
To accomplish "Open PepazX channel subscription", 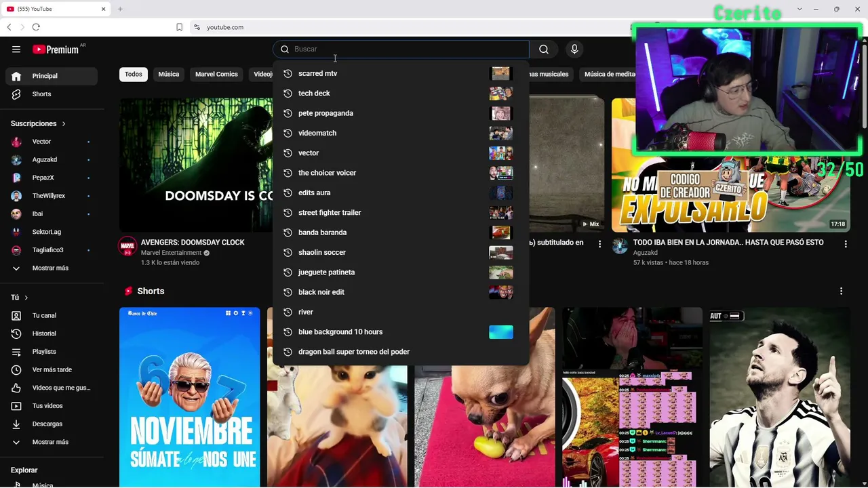I will pyautogui.click(x=52, y=178).
